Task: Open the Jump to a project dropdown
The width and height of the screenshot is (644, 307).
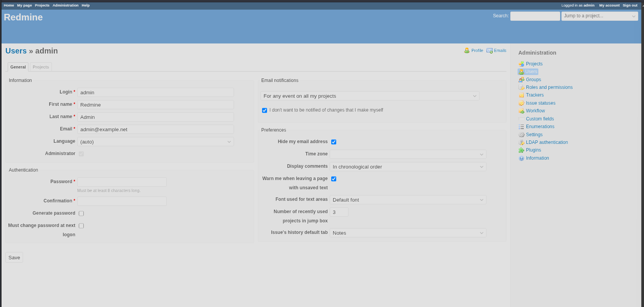Action: tap(600, 16)
